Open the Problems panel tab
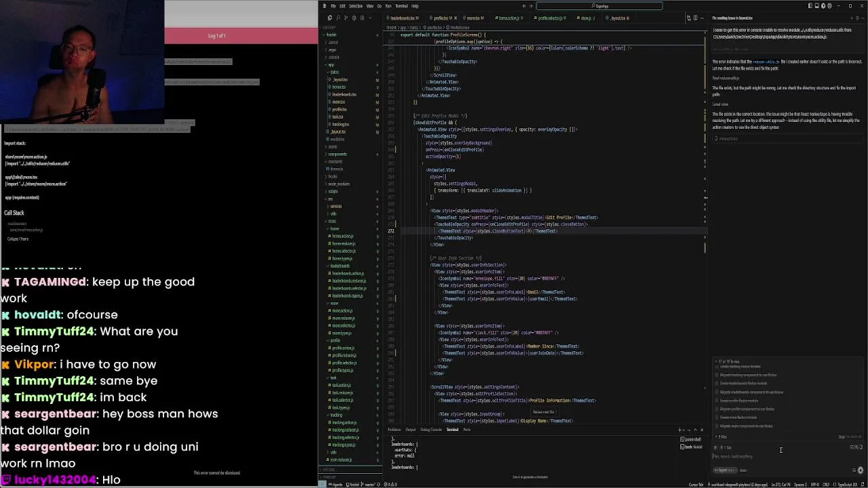This screenshot has width=868, height=488. click(394, 430)
